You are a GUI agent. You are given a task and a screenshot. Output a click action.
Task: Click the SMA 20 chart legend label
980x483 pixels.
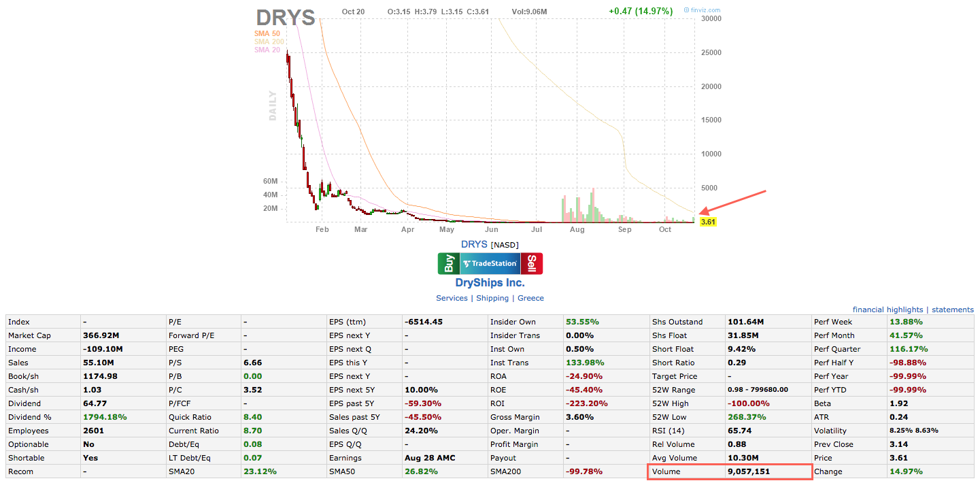pyautogui.click(x=267, y=50)
